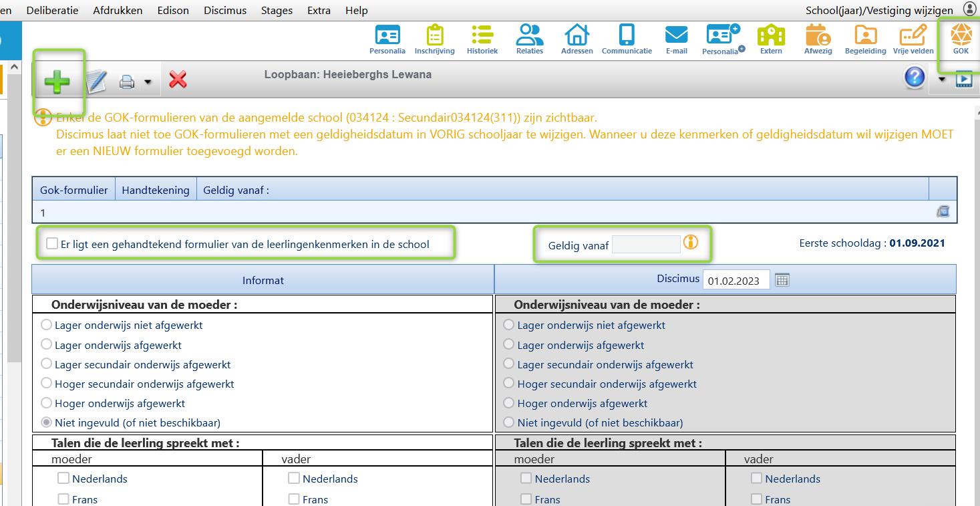Screen dimensions: 980x506
Task: Open the Stages menu
Action: point(277,10)
